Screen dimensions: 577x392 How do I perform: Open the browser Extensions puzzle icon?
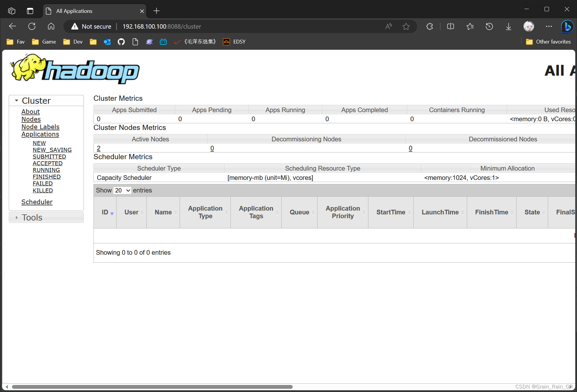coord(429,26)
